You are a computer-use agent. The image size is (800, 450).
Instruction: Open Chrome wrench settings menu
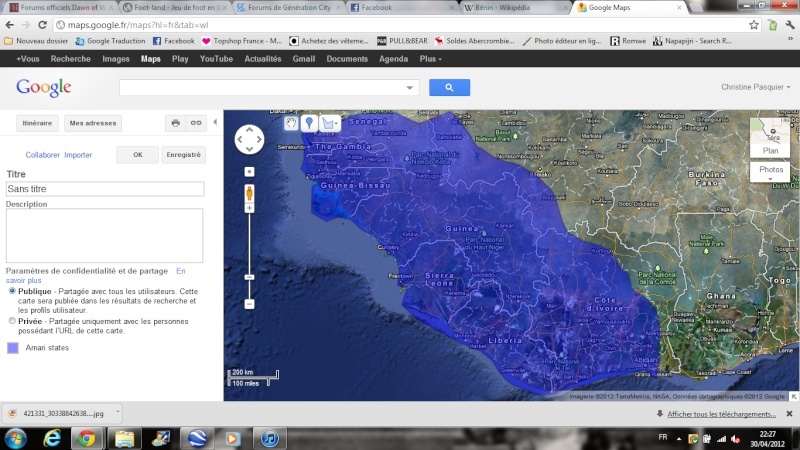[x=790, y=24]
